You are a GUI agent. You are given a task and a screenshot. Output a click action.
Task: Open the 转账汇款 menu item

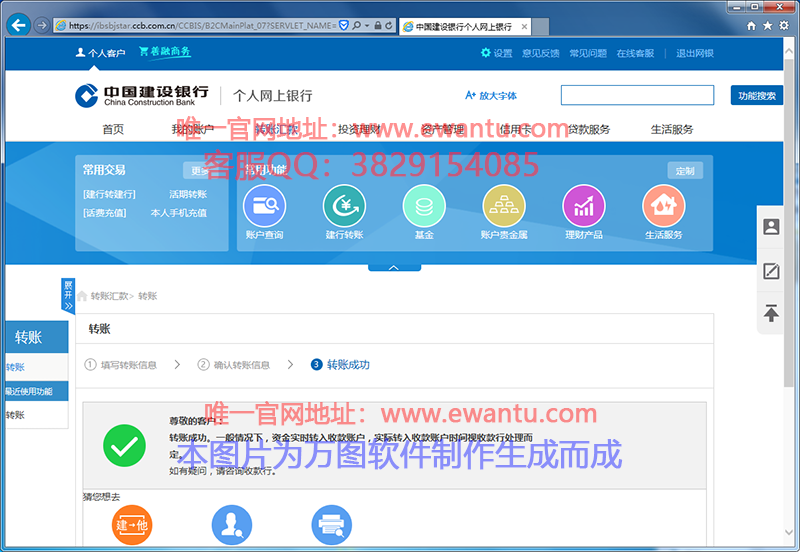276,129
